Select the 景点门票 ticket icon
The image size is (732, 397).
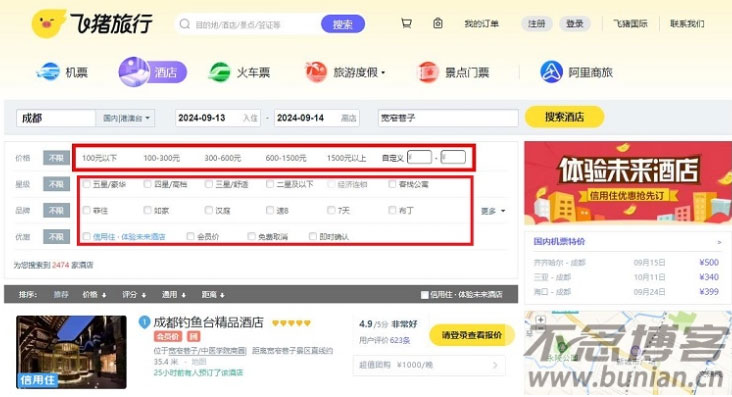(x=428, y=72)
